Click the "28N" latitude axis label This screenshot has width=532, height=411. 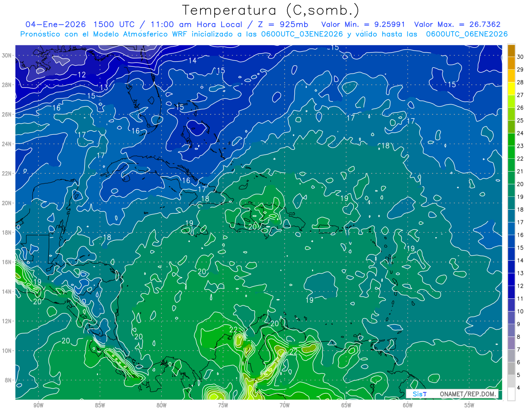7,85
